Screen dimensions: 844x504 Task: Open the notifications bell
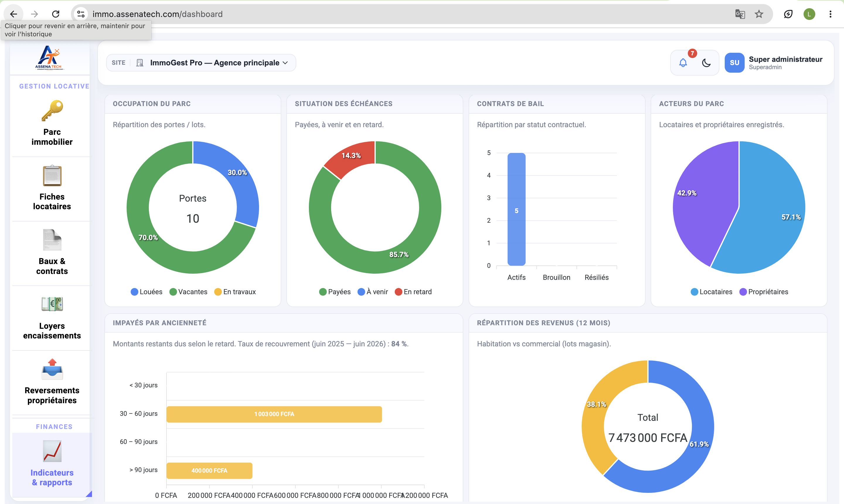click(683, 63)
